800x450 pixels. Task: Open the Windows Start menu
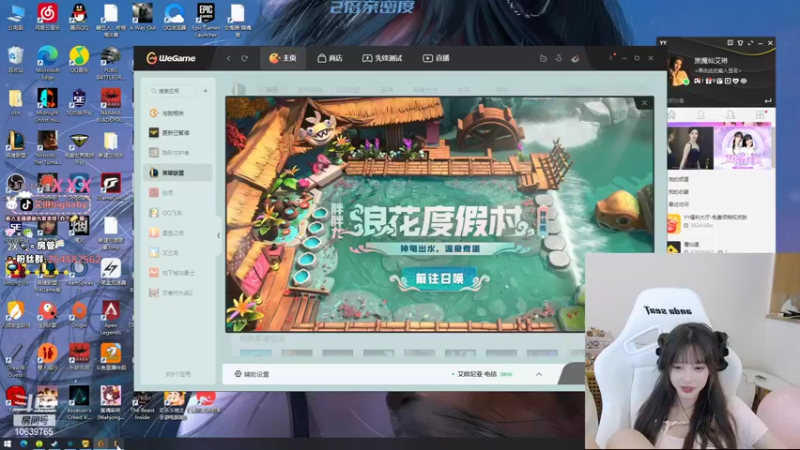point(7,444)
